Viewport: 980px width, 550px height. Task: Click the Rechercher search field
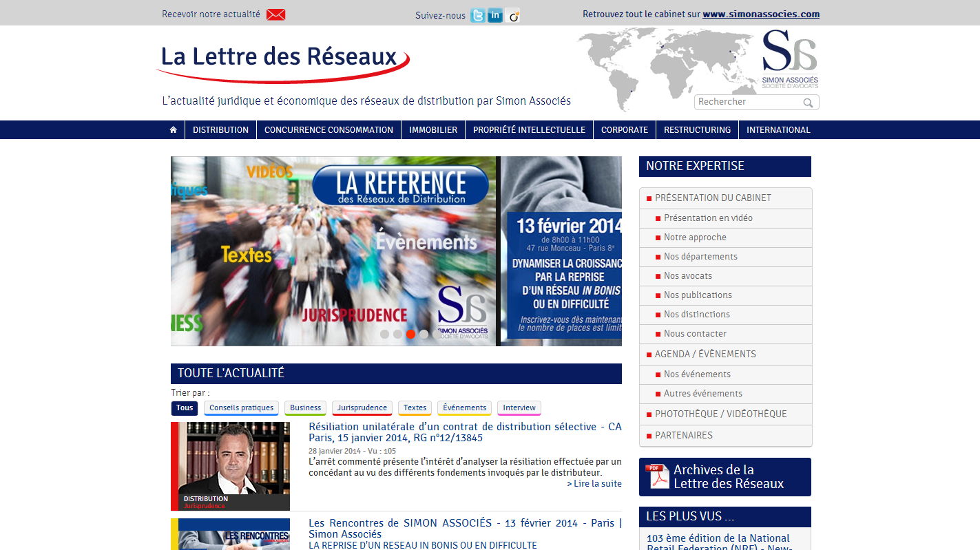(747, 102)
